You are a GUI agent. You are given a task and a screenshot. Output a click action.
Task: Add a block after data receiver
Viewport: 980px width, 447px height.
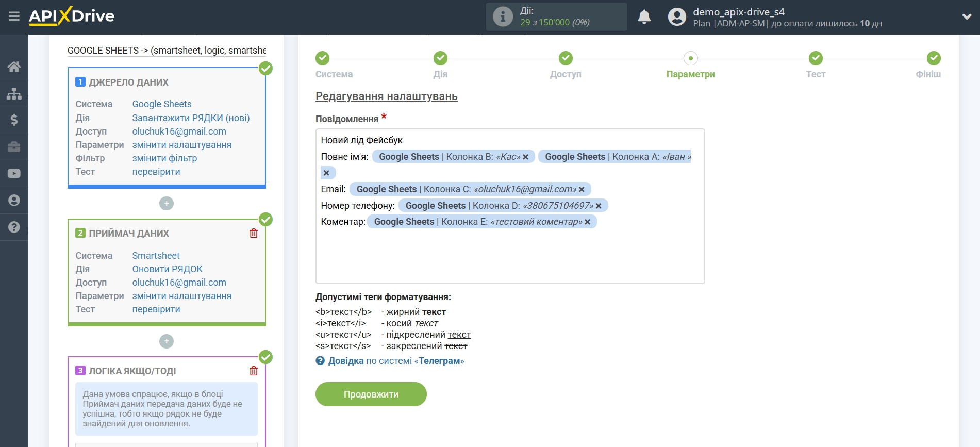pos(167,341)
